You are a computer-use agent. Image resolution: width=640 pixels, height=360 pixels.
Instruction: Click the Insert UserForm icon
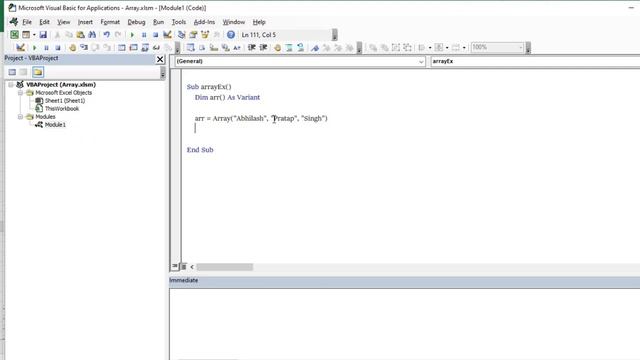tap(26, 35)
